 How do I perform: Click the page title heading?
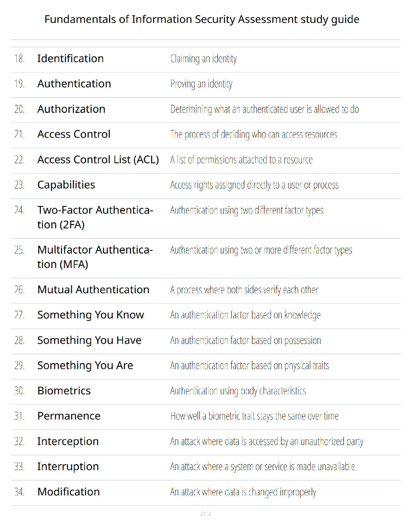coord(202,19)
